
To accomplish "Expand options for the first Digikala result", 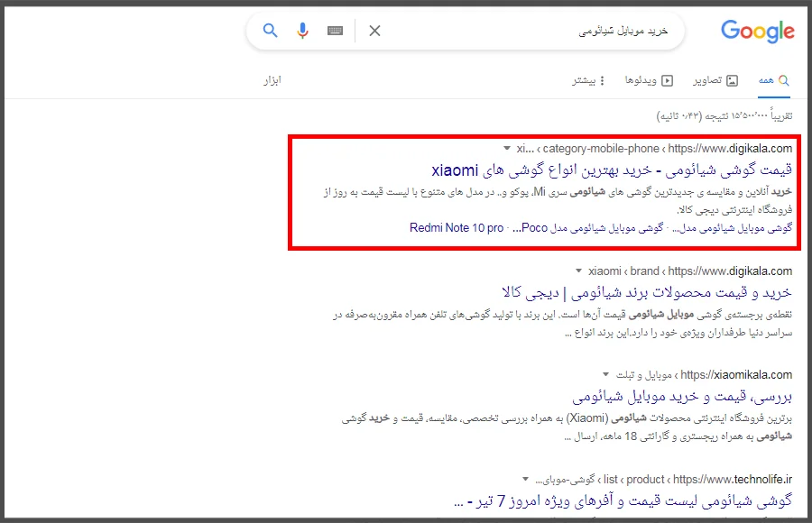I will 505,147.
